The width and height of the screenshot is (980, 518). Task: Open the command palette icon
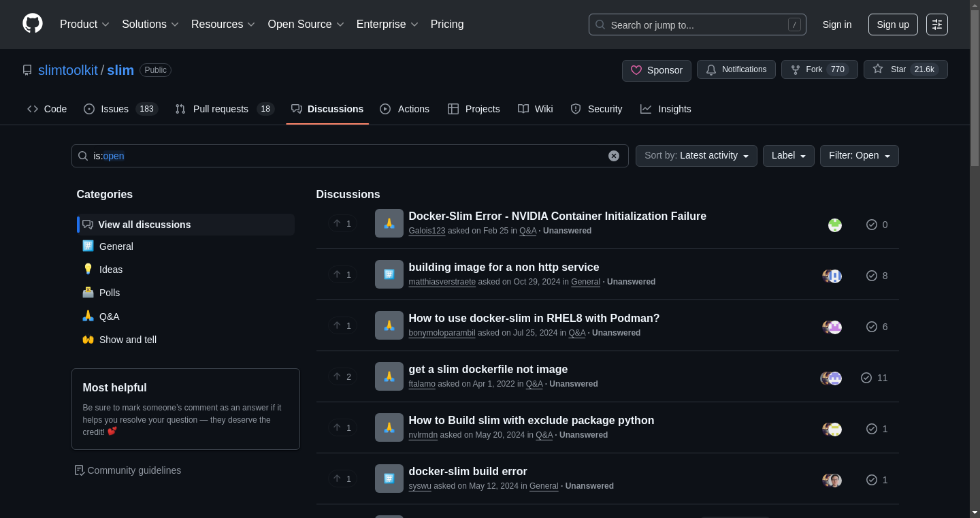click(937, 25)
